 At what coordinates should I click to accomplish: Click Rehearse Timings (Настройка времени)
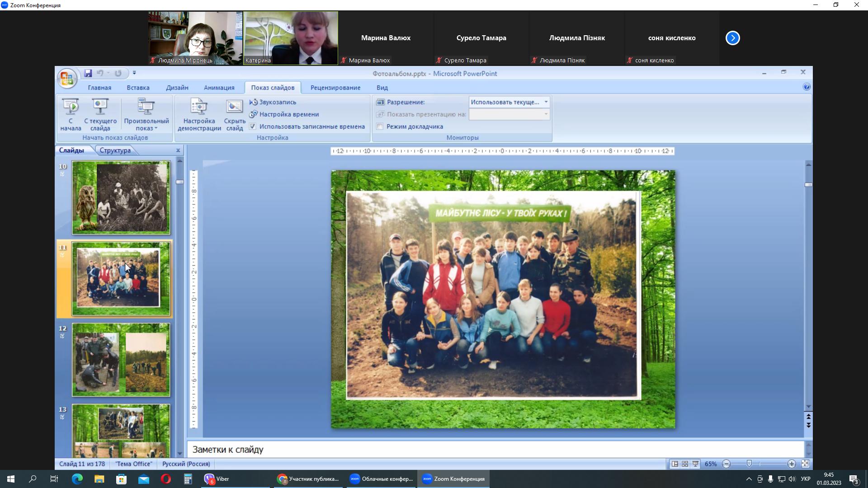coord(288,114)
